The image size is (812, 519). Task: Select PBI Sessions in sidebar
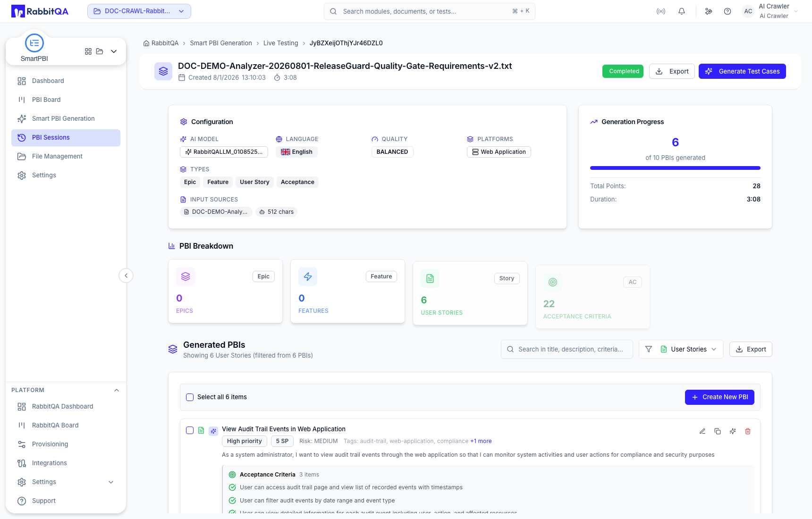pos(66,138)
